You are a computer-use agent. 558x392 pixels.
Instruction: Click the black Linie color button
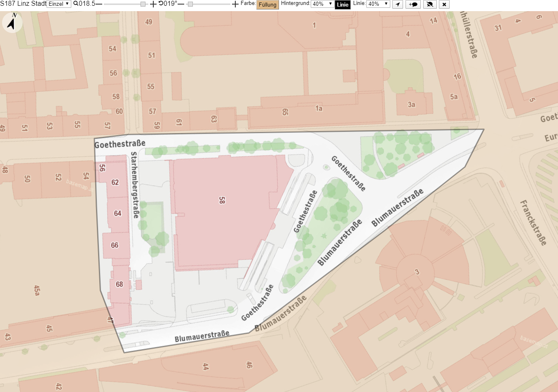click(x=343, y=5)
